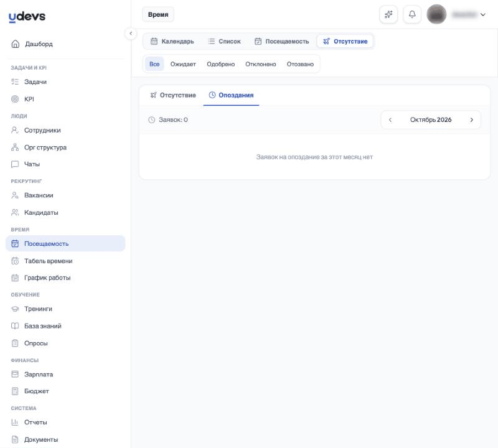This screenshot has width=498, height=448.
Task: Click the Дашборд home icon
Action: coord(15,44)
